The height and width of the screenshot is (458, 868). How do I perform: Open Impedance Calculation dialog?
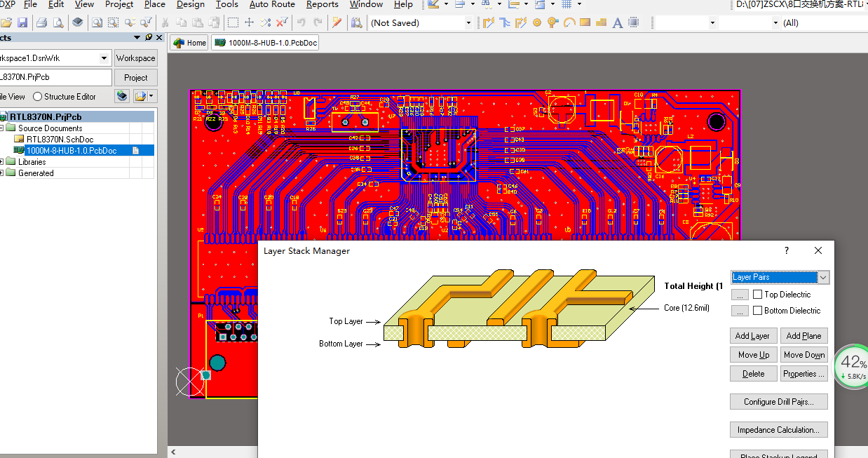click(779, 430)
